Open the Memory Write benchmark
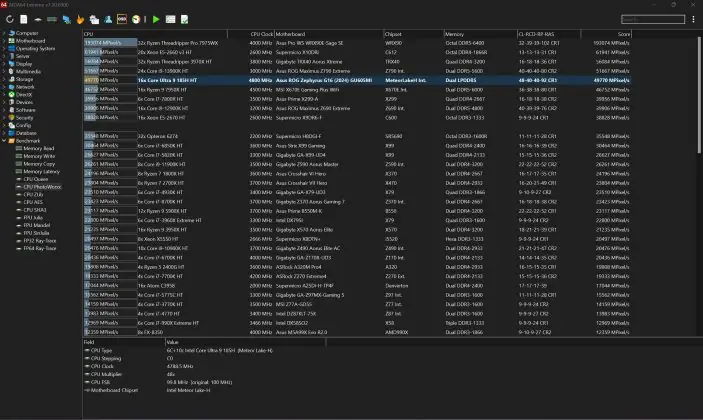 (x=39, y=156)
